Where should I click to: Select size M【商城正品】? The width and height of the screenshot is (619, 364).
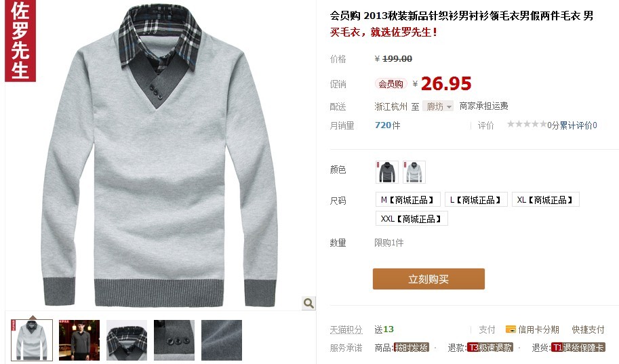click(407, 200)
